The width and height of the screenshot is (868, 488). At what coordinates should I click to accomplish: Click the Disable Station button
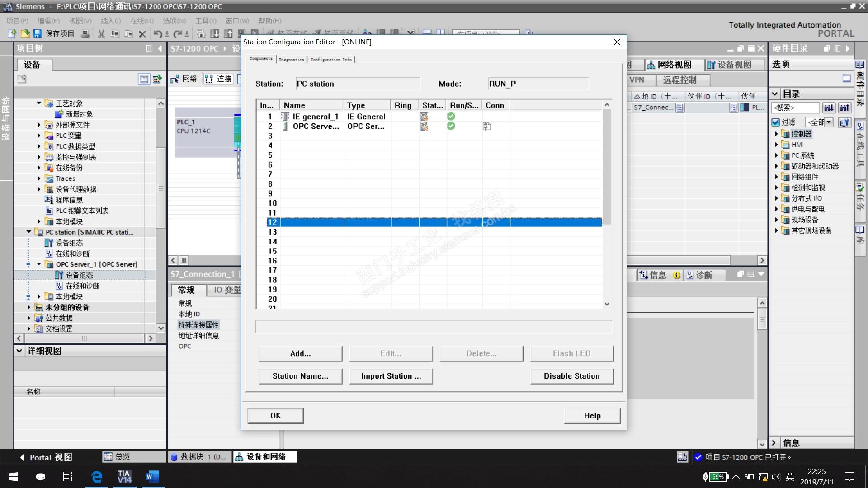click(x=571, y=376)
